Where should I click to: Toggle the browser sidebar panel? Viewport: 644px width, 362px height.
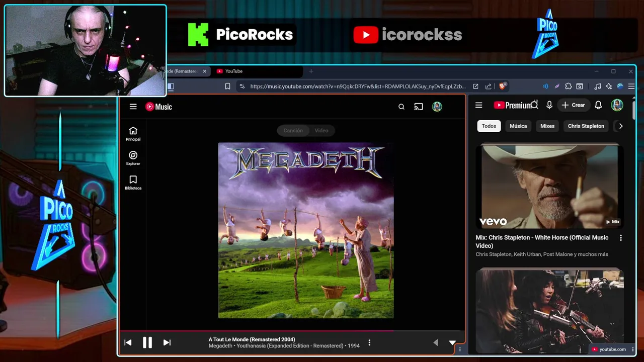171,86
